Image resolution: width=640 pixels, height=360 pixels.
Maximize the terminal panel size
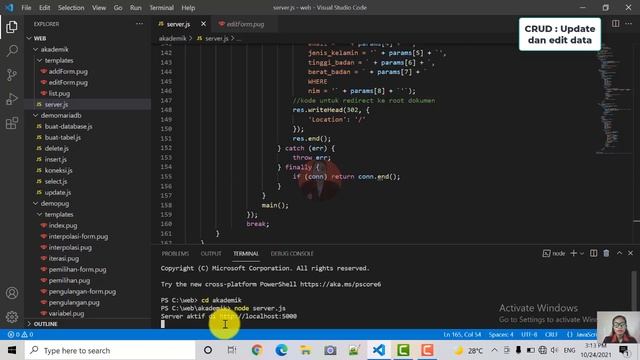pyautogui.click(x=619, y=253)
